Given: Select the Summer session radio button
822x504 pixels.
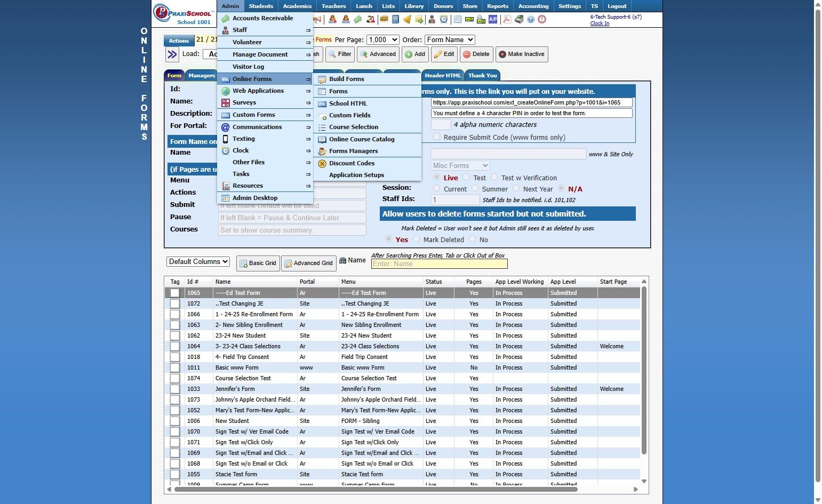Looking at the screenshot, I should (x=475, y=188).
